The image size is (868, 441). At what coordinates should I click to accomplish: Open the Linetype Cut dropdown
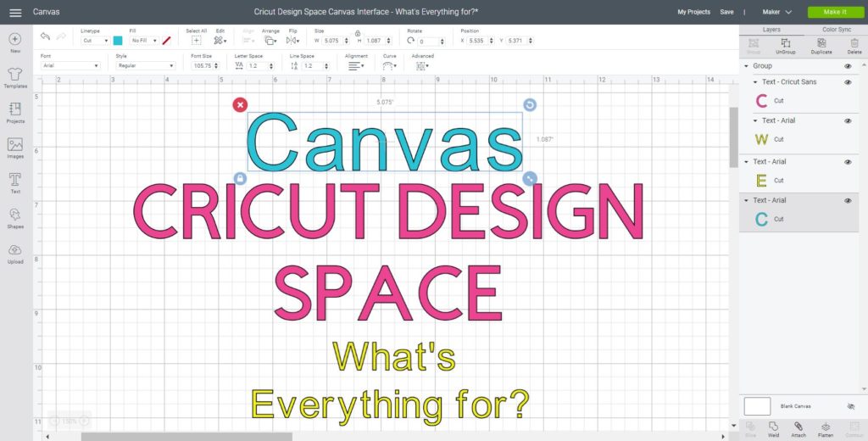(x=95, y=41)
